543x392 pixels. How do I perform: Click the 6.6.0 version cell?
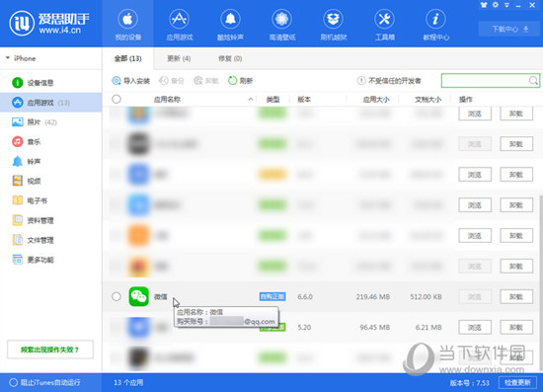click(x=305, y=297)
